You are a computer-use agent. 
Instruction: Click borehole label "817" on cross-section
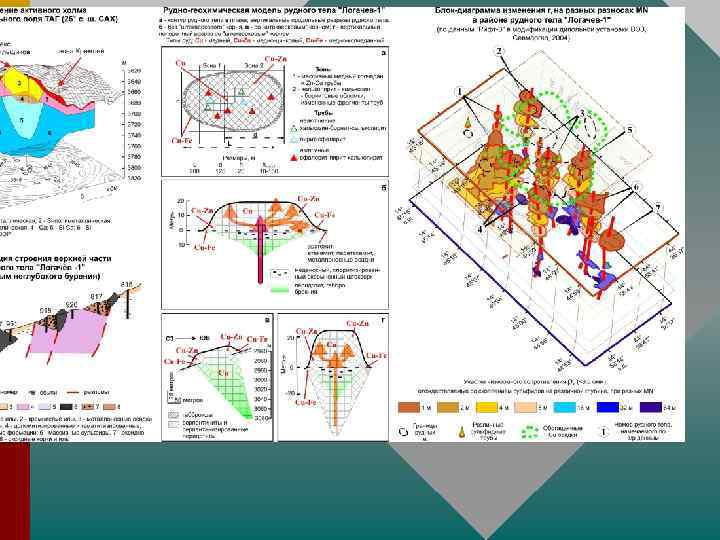96,296
